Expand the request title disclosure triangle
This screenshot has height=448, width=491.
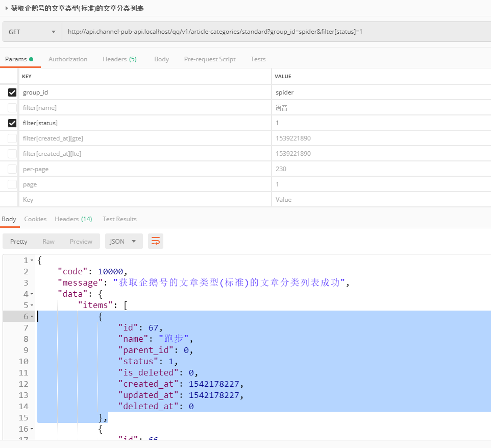tap(7, 8)
